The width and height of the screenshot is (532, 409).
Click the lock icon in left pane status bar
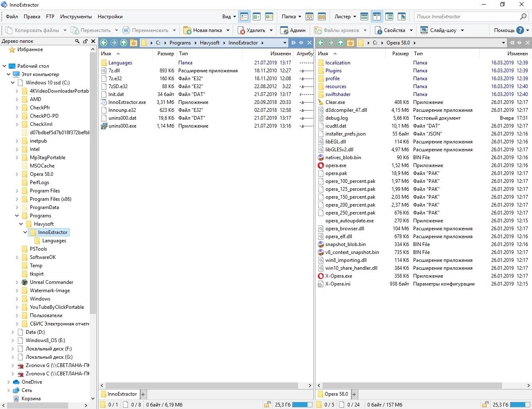[267, 404]
